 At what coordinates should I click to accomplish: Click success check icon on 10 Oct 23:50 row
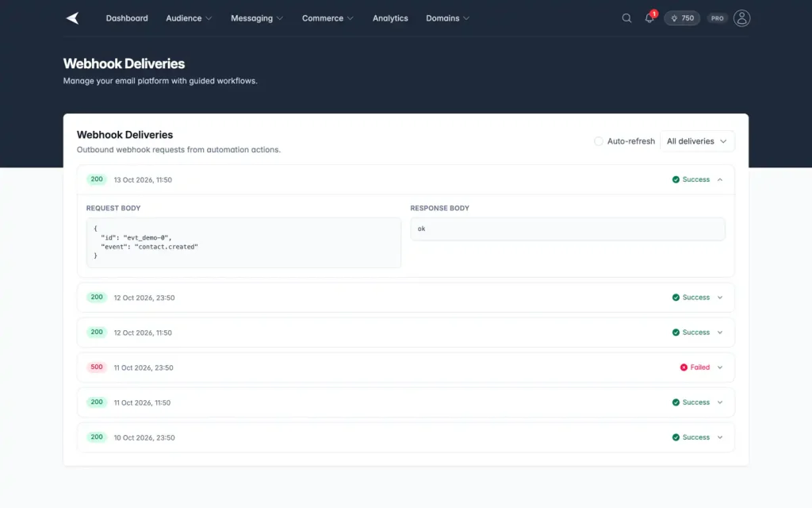tap(676, 437)
